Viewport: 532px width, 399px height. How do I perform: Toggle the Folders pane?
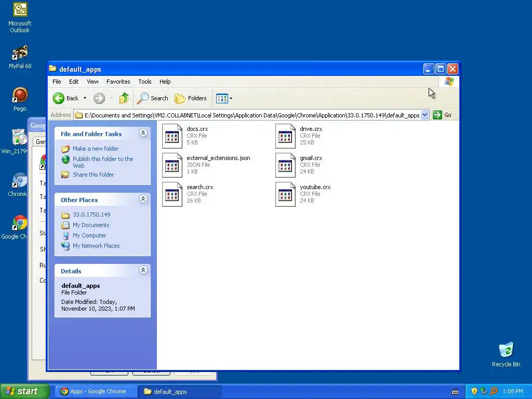click(x=191, y=98)
